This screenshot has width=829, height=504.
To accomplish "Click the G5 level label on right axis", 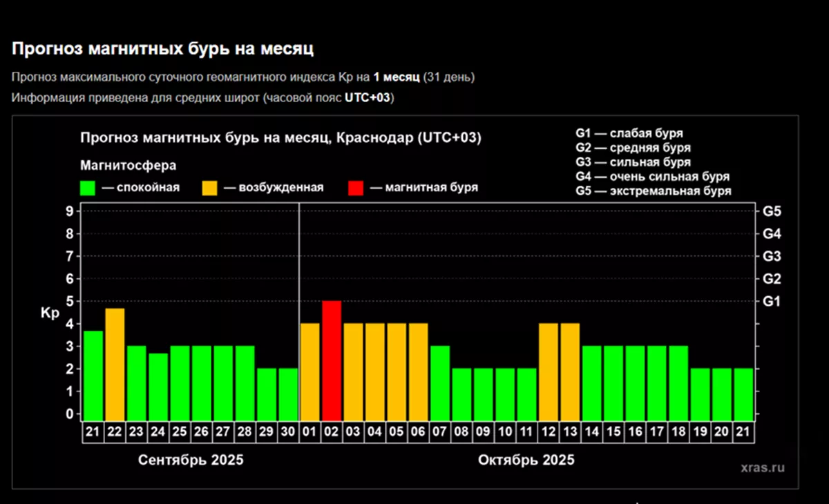I will (x=772, y=211).
